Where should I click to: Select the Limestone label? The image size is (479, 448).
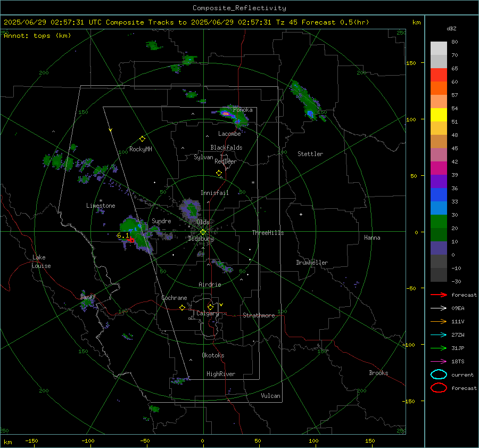[x=101, y=206]
